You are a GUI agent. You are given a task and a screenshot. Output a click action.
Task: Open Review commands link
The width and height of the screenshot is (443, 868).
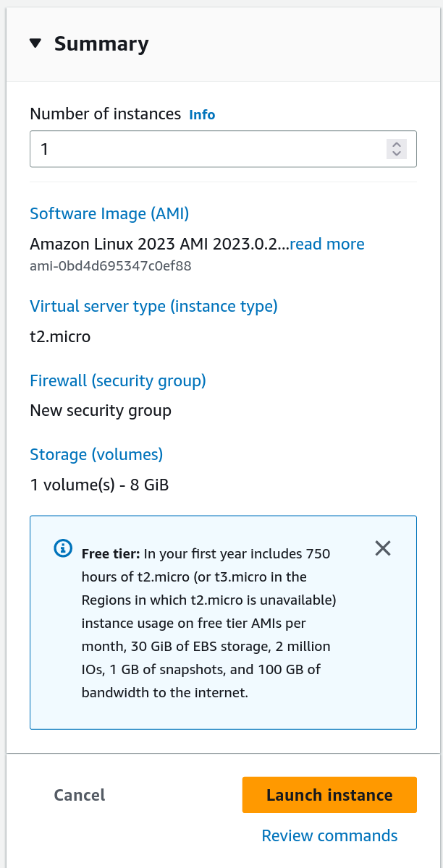click(329, 835)
